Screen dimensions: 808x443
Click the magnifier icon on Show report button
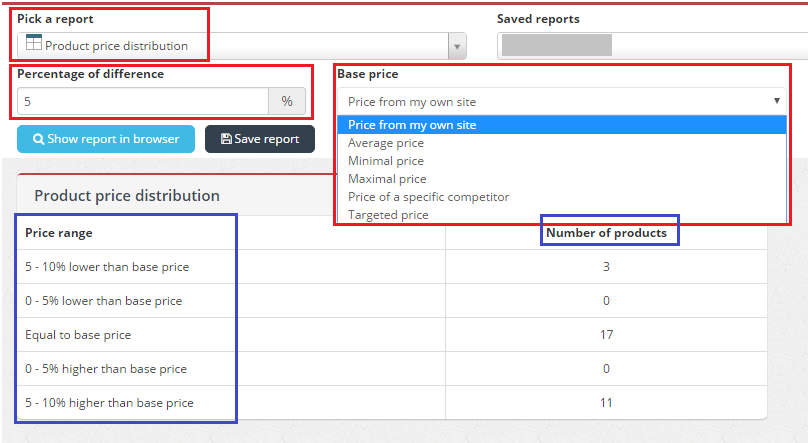coord(38,139)
